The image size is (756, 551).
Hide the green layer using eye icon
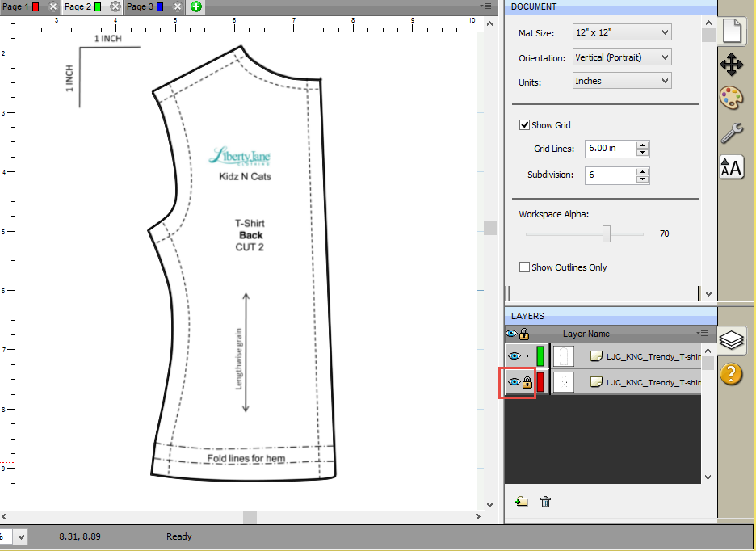coord(513,356)
